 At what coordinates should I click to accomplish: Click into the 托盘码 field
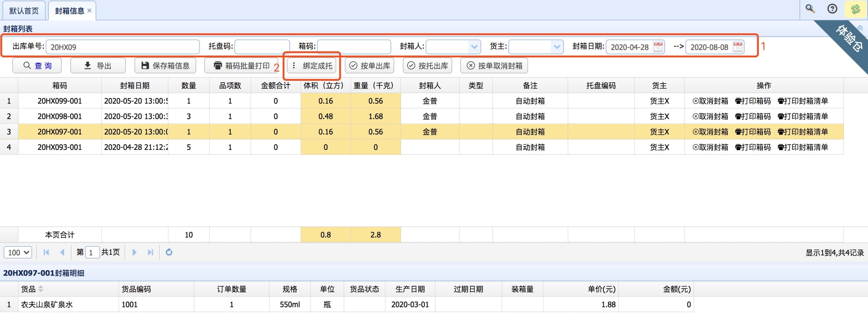[262, 47]
